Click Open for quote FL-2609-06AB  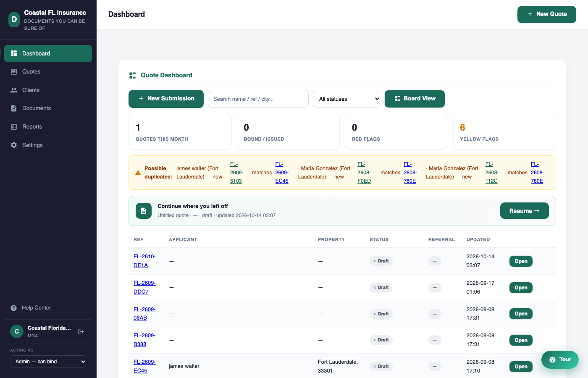(521, 314)
